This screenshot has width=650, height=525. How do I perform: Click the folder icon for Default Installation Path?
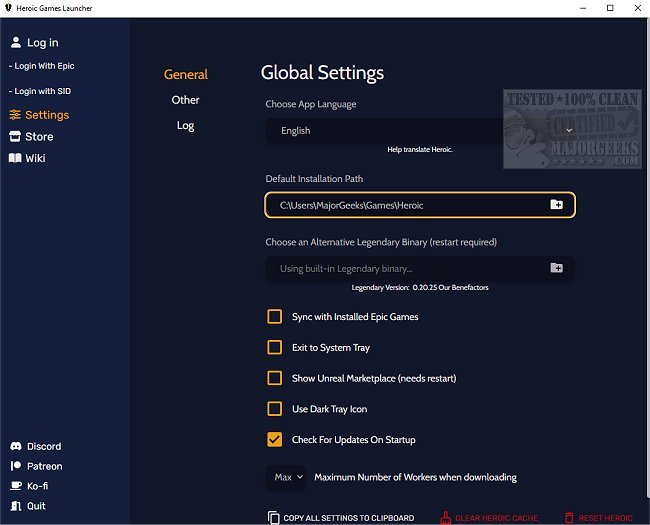tap(556, 205)
